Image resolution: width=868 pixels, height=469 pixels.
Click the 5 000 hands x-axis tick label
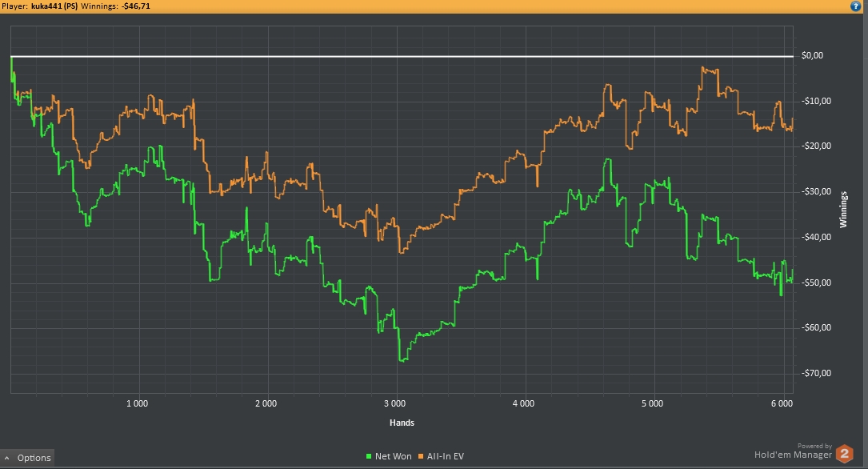tap(652, 404)
